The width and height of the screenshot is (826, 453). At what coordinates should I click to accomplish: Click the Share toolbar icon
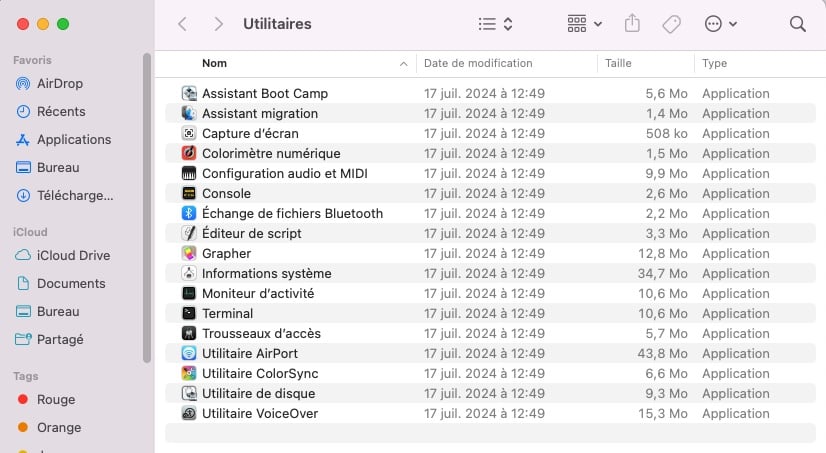click(632, 24)
